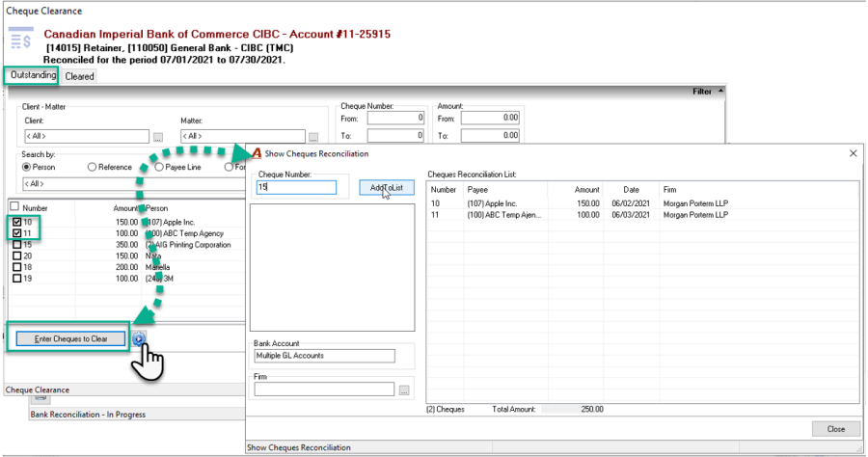The width and height of the screenshot is (868, 457).
Task: Click the Close button in reconciliation dialog
Action: point(836,429)
